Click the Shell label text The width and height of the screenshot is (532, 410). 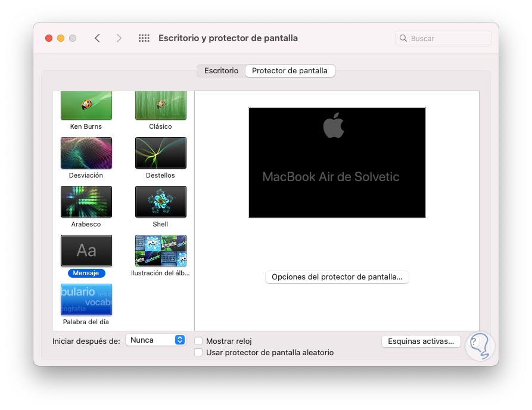pos(160,224)
